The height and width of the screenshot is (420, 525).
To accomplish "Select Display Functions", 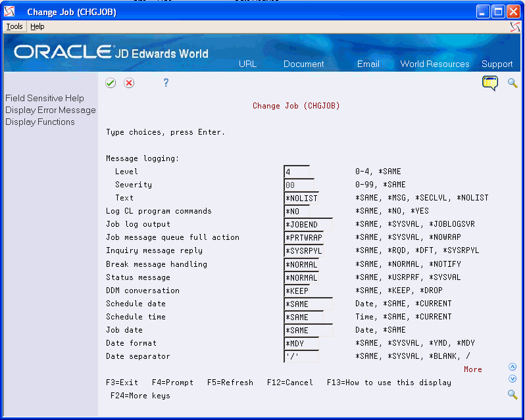I will coord(40,122).
